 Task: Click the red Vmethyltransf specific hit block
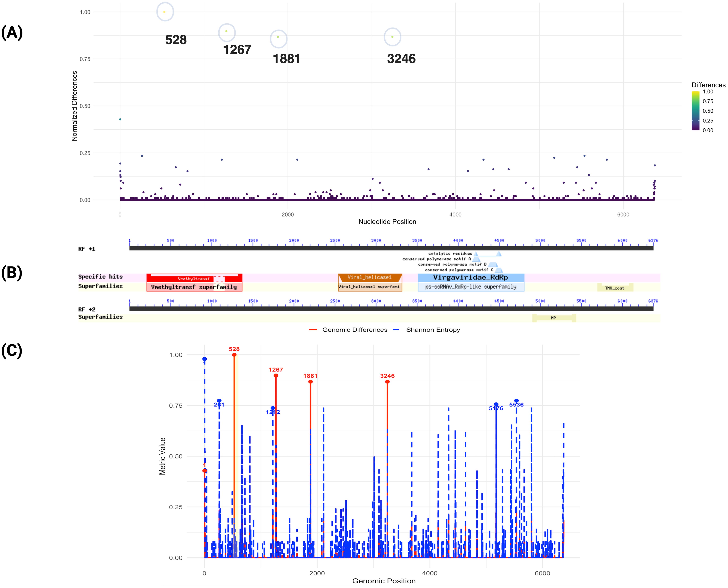pyautogui.click(x=194, y=278)
